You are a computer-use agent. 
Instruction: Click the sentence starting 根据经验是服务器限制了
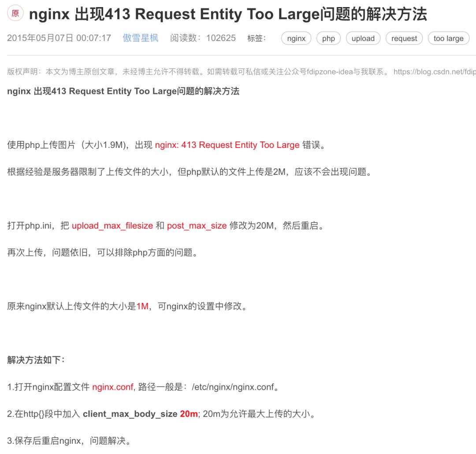point(190,172)
